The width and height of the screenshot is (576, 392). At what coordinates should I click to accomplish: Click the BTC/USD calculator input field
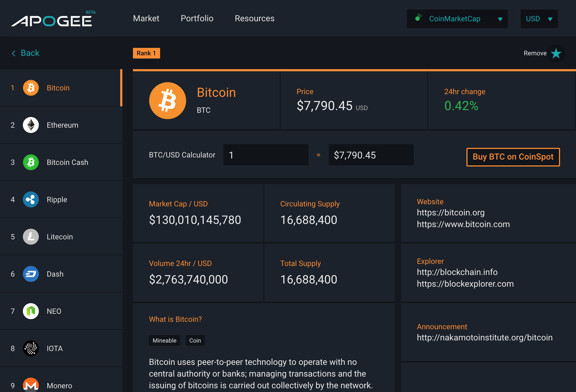point(266,155)
